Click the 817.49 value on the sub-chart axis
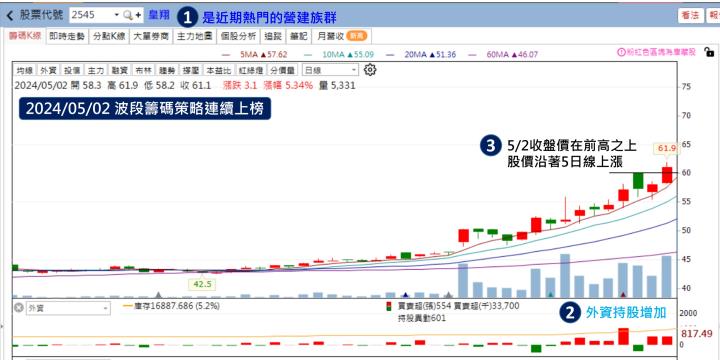The width and height of the screenshot is (720, 360). [697, 334]
